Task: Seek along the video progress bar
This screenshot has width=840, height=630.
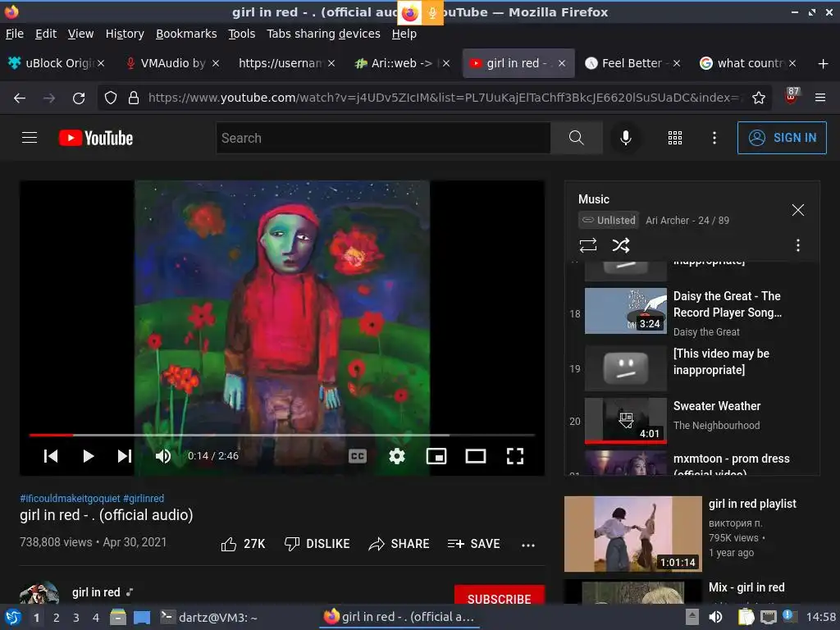Action: [282, 435]
